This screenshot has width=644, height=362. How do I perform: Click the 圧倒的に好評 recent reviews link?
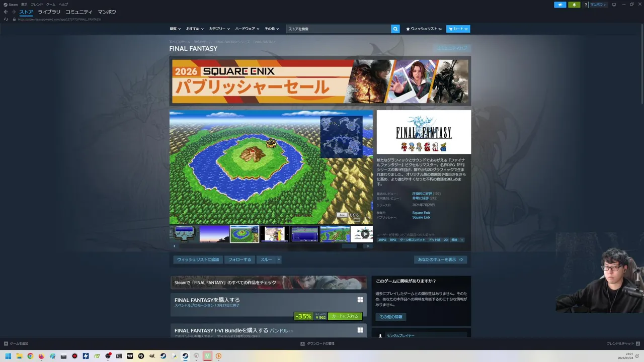(422, 194)
